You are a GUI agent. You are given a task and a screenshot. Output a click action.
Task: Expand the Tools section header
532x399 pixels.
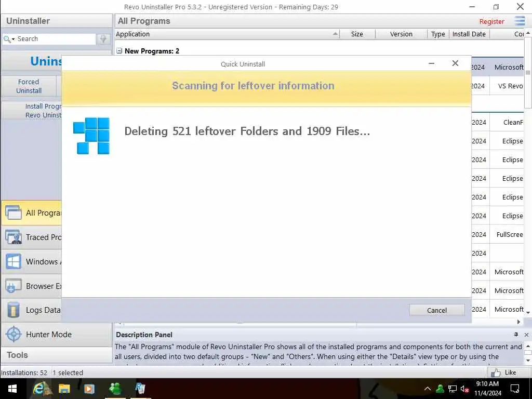coord(56,355)
